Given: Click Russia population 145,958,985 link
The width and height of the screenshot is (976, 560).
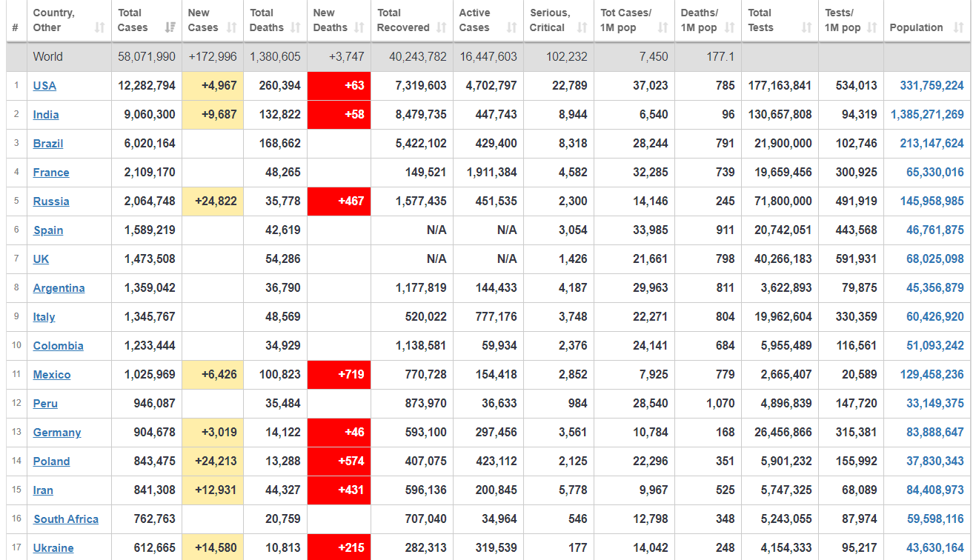Looking at the screenshot, I should point(932,201).
